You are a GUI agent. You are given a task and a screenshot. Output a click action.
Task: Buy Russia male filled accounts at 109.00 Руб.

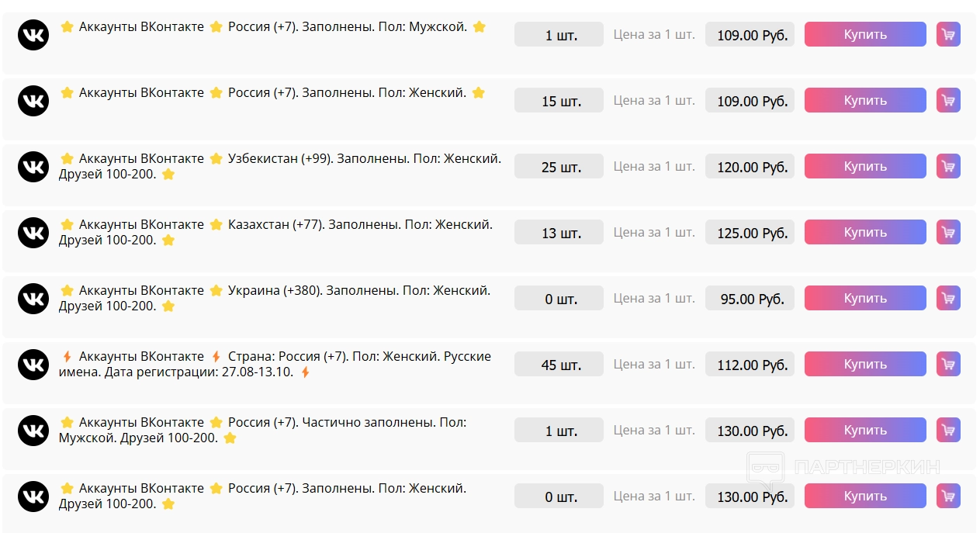point(864,34)
